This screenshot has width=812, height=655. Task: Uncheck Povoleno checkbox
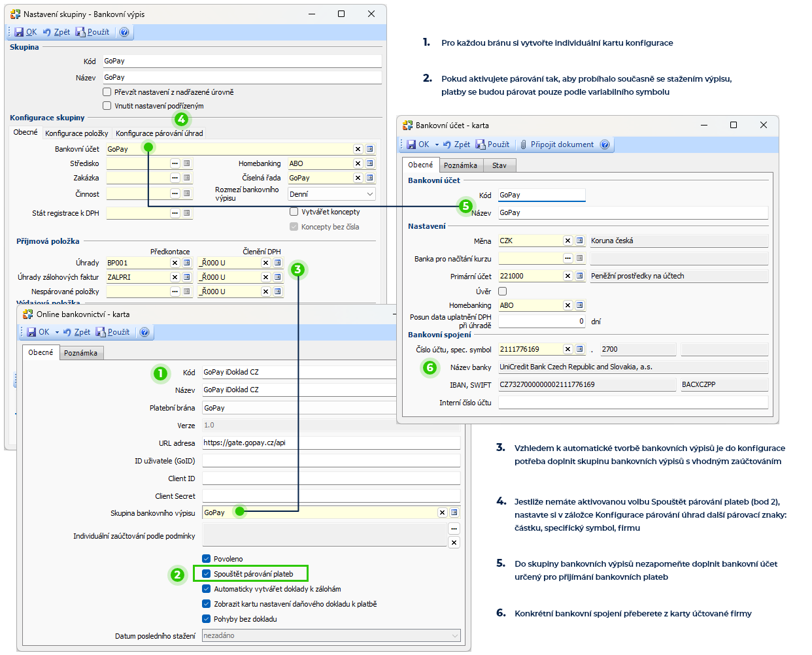[x=207, y=559]
